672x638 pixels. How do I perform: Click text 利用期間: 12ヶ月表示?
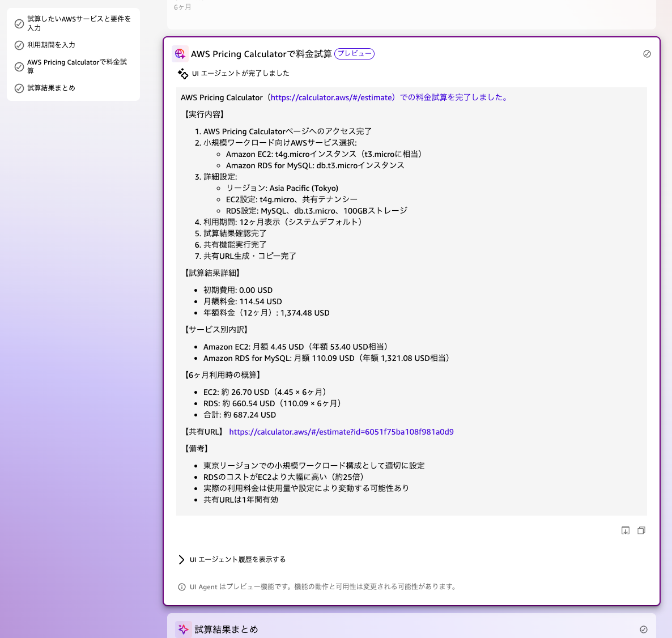coord(242,222)
